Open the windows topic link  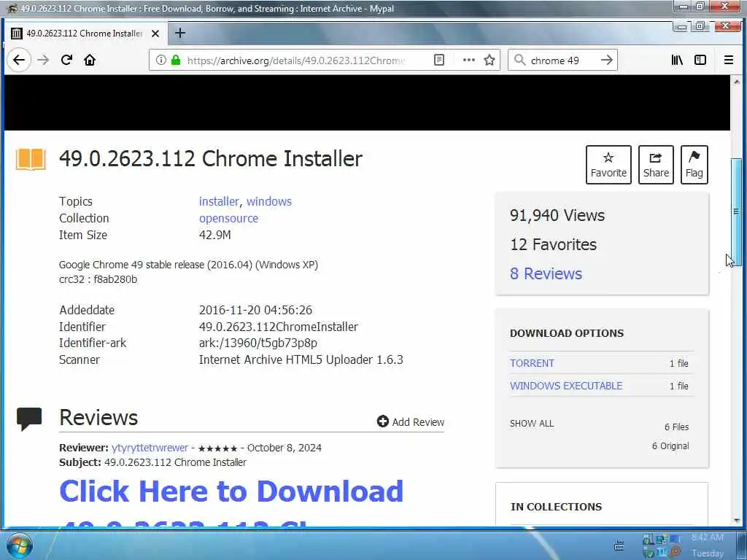tap(269, 201)
